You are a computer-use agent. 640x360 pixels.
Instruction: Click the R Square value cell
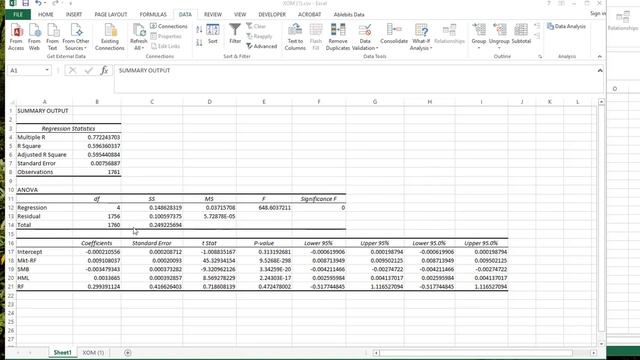[x=97, y=146]
